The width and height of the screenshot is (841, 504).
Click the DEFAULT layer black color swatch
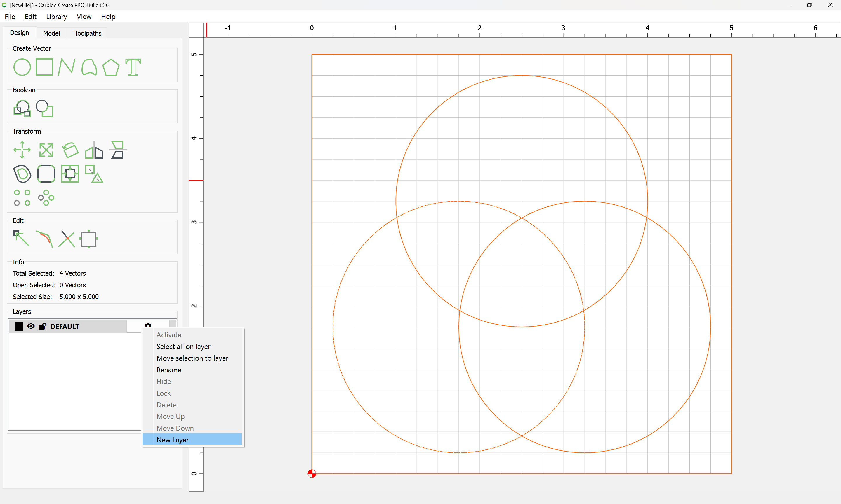[x=19, y=326]
